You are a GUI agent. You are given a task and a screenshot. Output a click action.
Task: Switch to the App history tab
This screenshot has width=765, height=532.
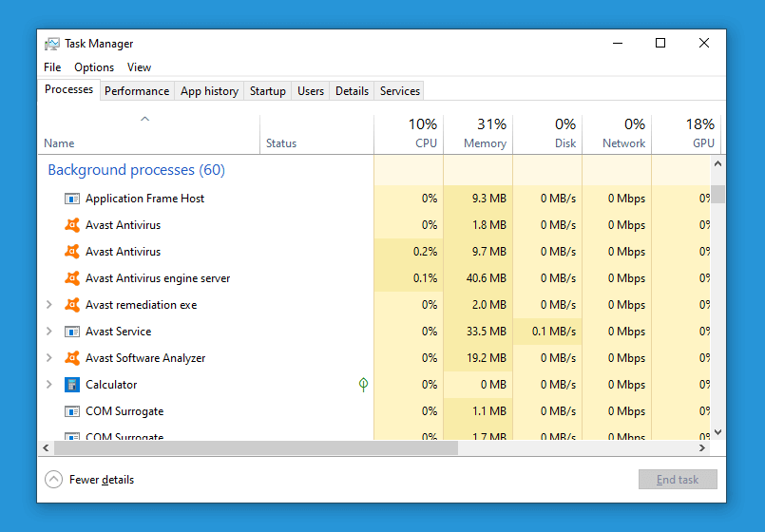click(209, 91)
